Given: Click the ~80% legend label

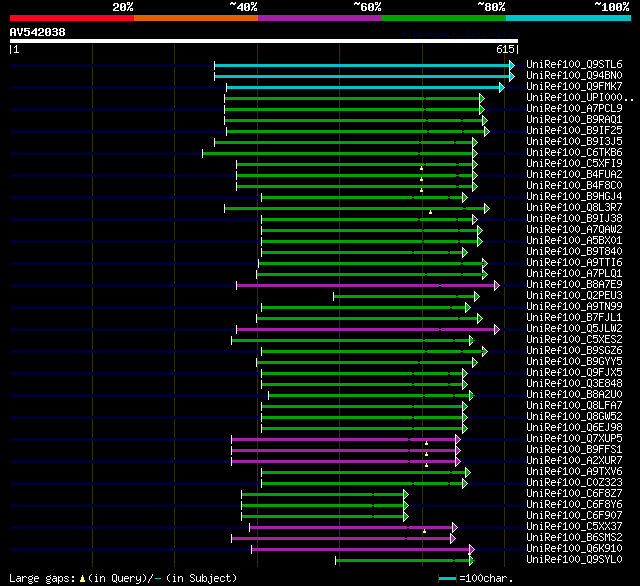Looking at the screenshot, I should 491,7.
